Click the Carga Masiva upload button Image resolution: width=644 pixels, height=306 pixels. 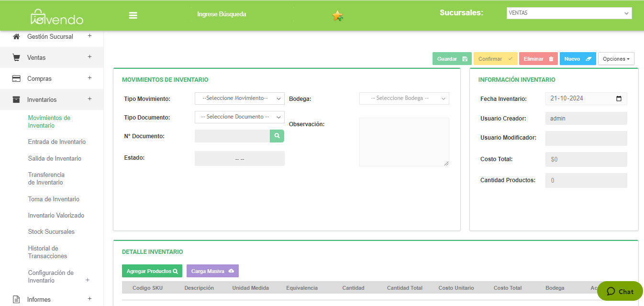(x=212, y=271)
